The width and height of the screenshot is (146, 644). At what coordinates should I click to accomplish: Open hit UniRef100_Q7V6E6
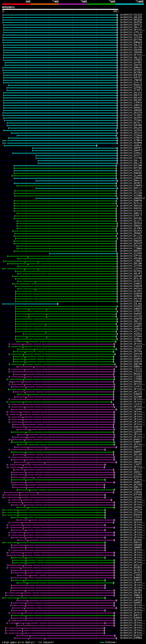pos(131,324)
